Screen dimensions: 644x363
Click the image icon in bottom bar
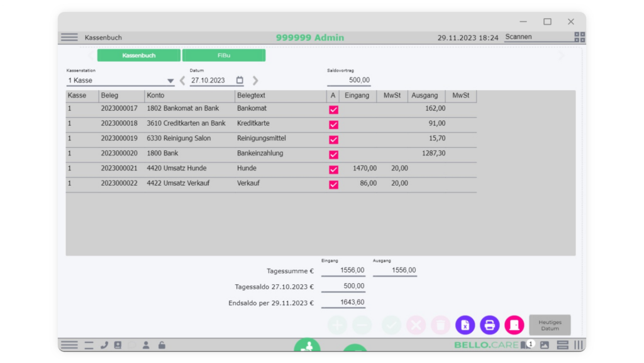(544, 345)
